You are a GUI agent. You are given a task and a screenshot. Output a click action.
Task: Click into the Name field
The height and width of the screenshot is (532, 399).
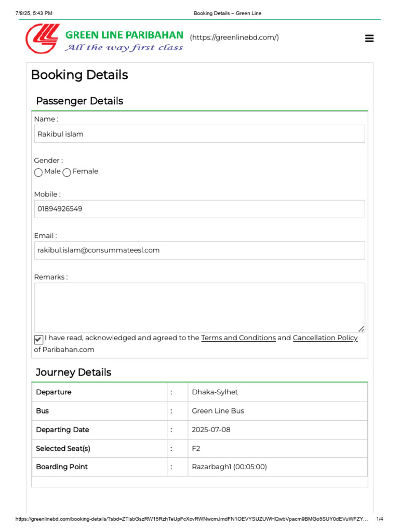199,134
